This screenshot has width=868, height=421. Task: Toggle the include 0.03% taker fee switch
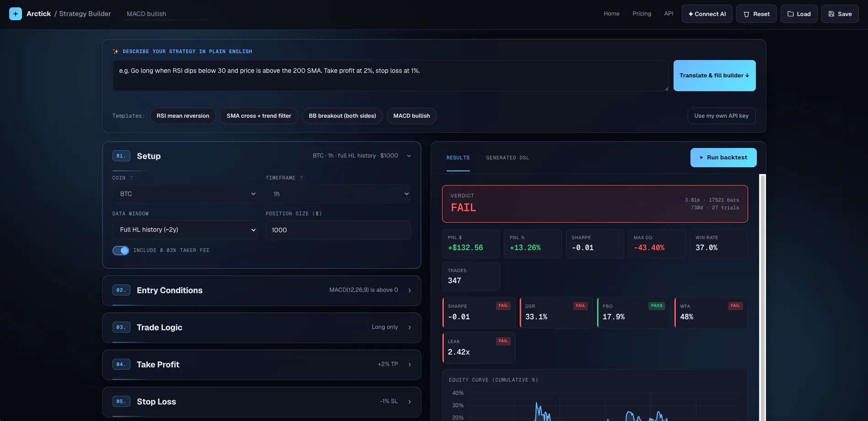[121, 250]
